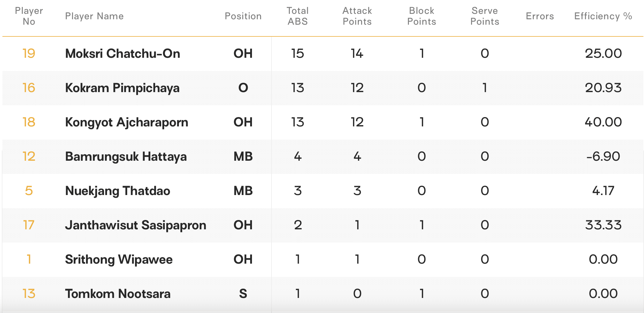Click the -6.90 efficiency value
Viewport: 644px width, 313px height.
coord(603,156)
